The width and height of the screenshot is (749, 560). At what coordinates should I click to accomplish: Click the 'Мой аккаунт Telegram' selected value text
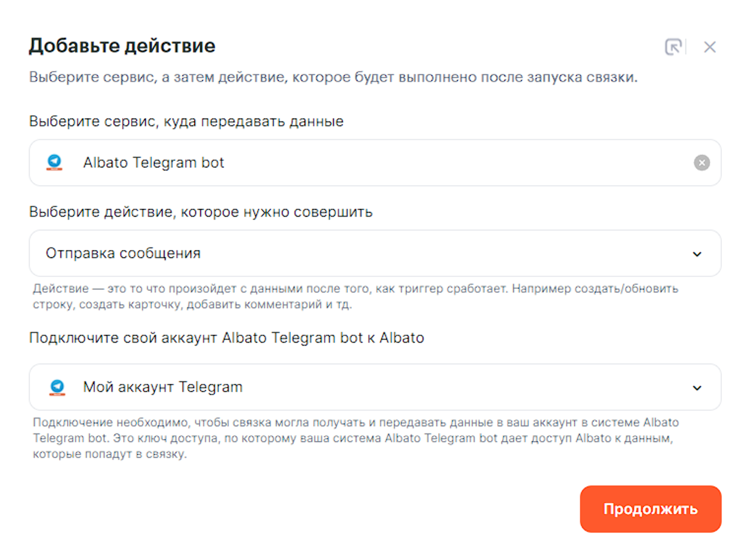point(163,387)
